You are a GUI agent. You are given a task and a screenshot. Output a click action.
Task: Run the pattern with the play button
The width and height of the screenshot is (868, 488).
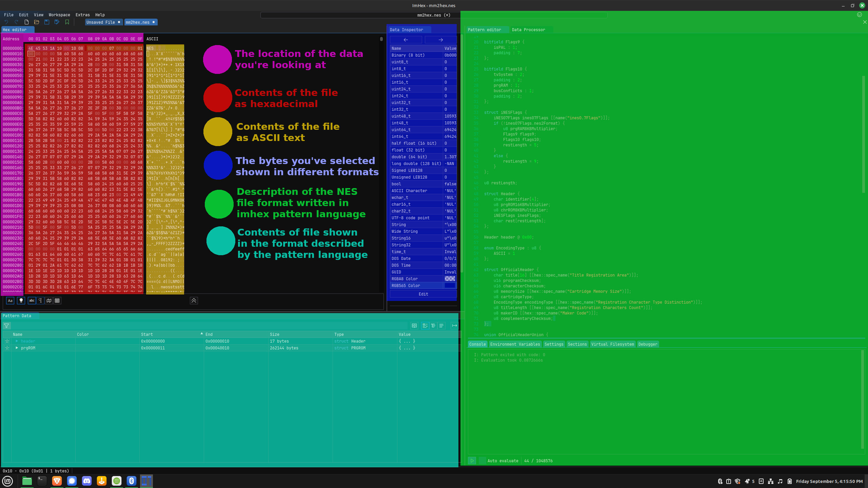pos(472,461)
